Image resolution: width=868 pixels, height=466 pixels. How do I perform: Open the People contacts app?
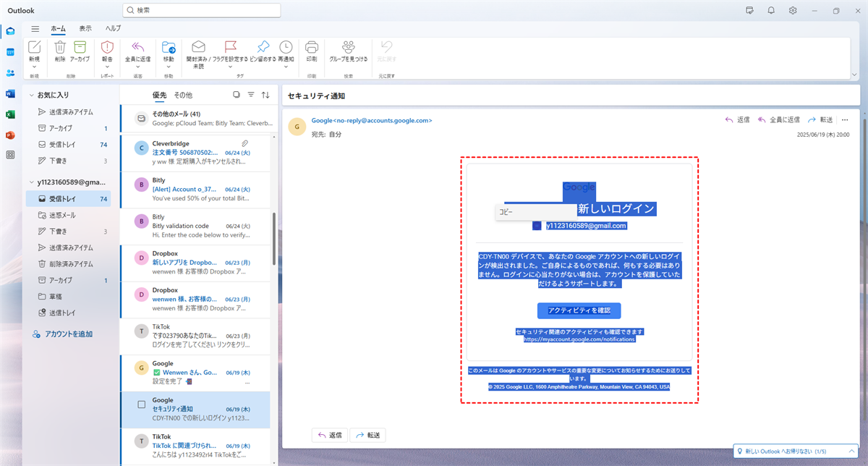[x=10, y=72]
